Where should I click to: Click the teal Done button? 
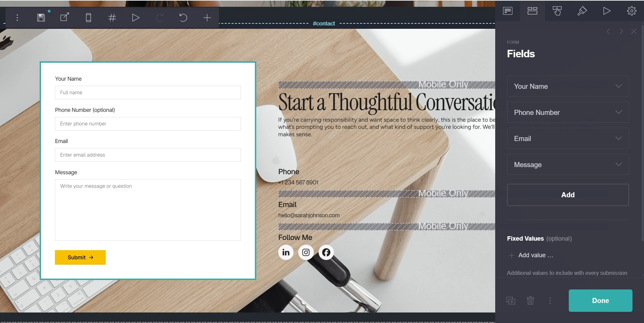(601, 301)
